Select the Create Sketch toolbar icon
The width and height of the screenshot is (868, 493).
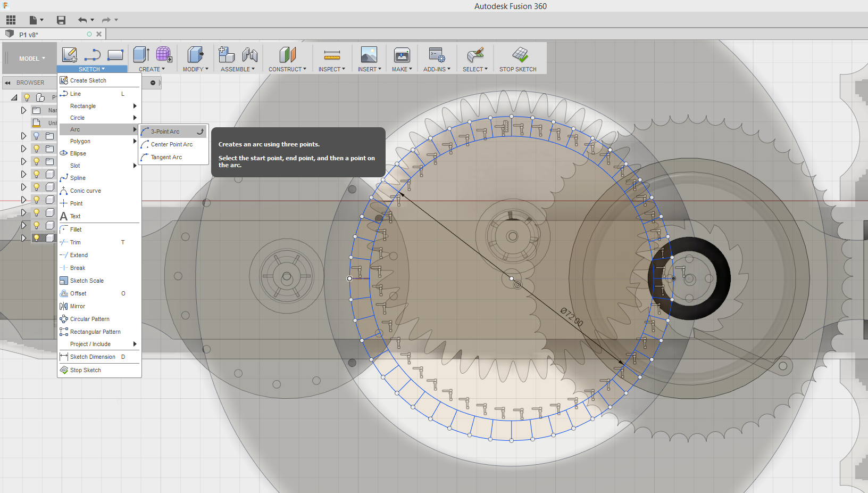(70, 55)
